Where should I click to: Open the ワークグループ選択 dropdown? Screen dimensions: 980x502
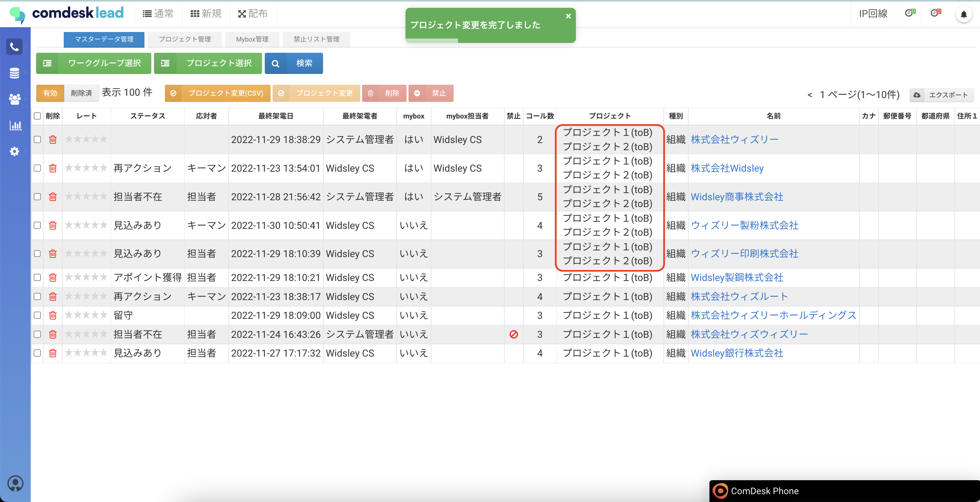94,63
